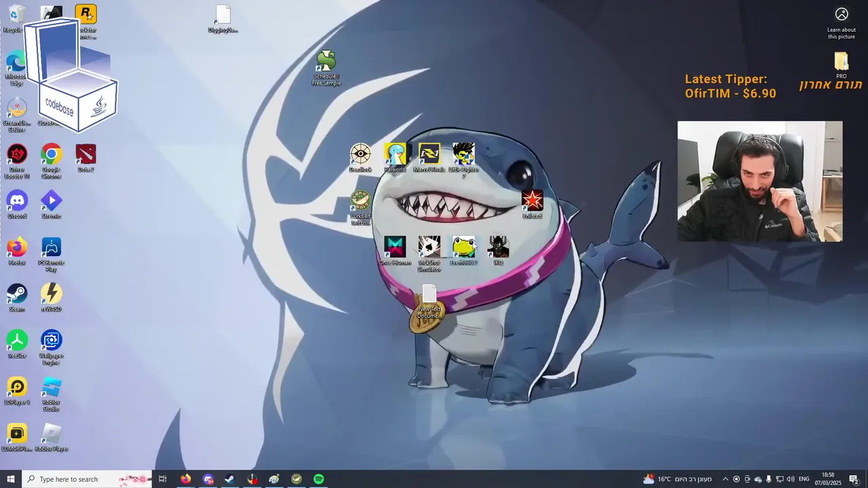Viewport: 868px width, 488px height.
Task: Open StreamElements SE.Live shortcut
Action: [16, 115]
